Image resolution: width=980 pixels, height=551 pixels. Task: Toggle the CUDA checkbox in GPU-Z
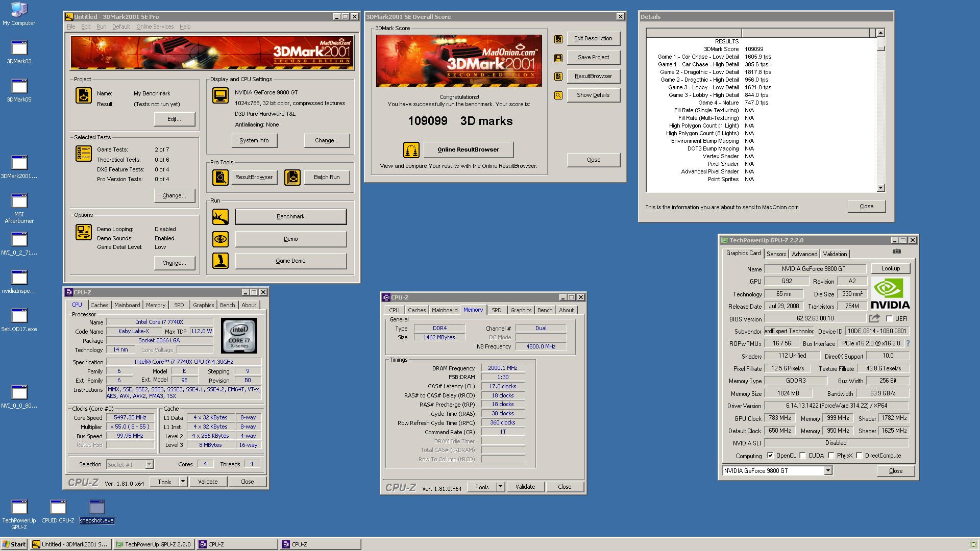802,456
